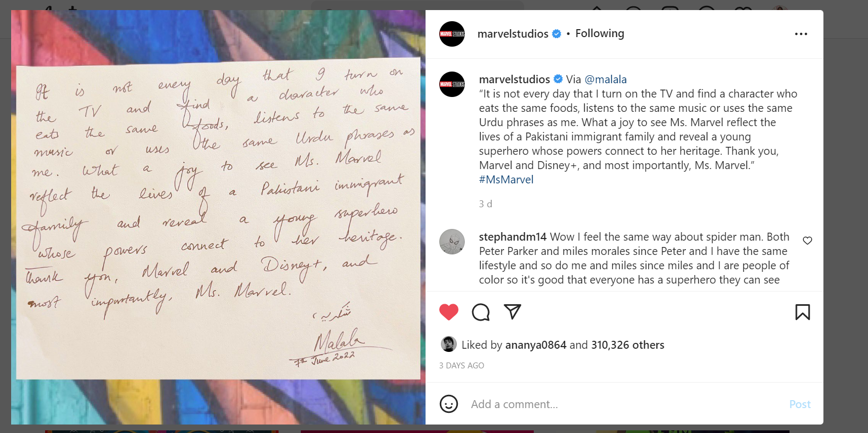The image size is (868, 433).
Task: Click the Post comment button
Action: pyautogui.click(x=800, y=404)
